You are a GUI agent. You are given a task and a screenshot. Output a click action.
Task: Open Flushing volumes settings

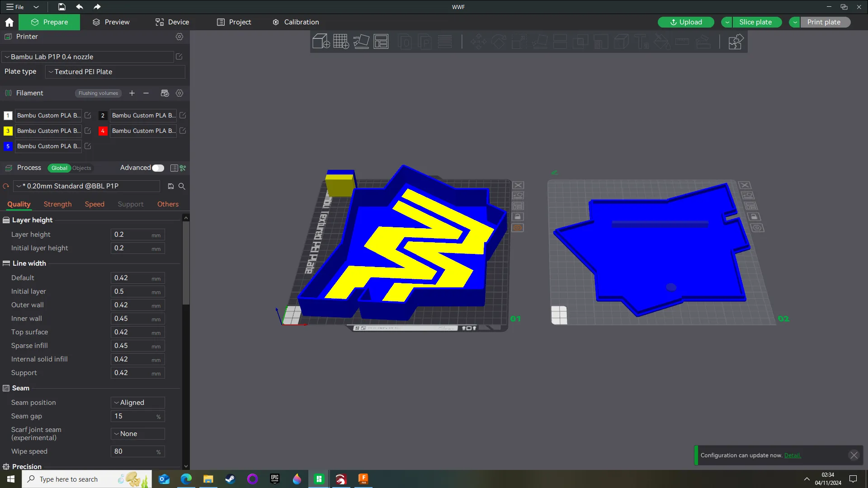point(98,93)
